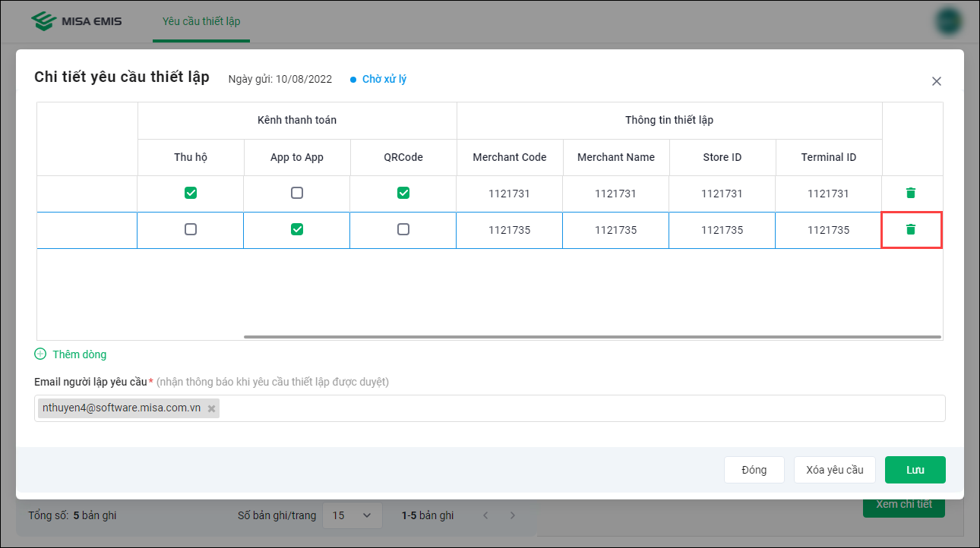Click the Tổng số: 5 bản ghi text
This screenshot has height=548, width=980.
coord(72,515)
